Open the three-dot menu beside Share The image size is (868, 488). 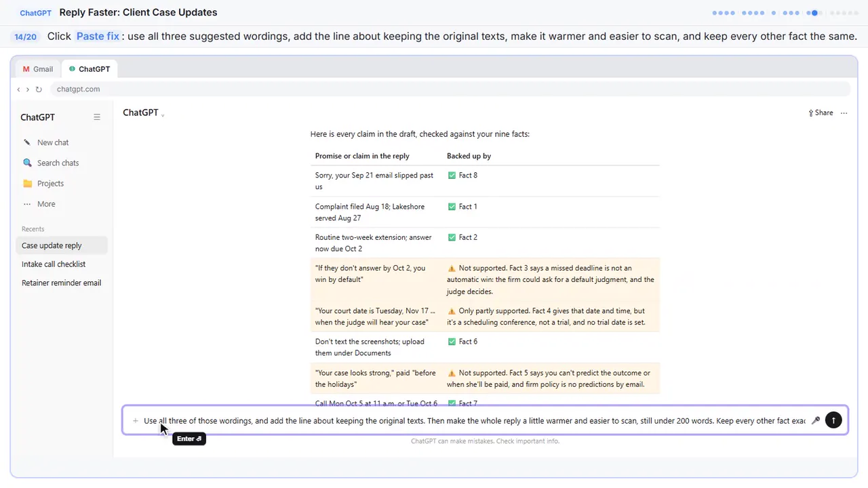coord(844,113)
